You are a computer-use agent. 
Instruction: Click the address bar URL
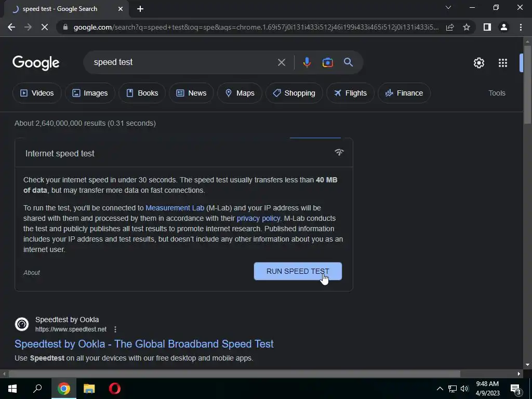[256, 27]
